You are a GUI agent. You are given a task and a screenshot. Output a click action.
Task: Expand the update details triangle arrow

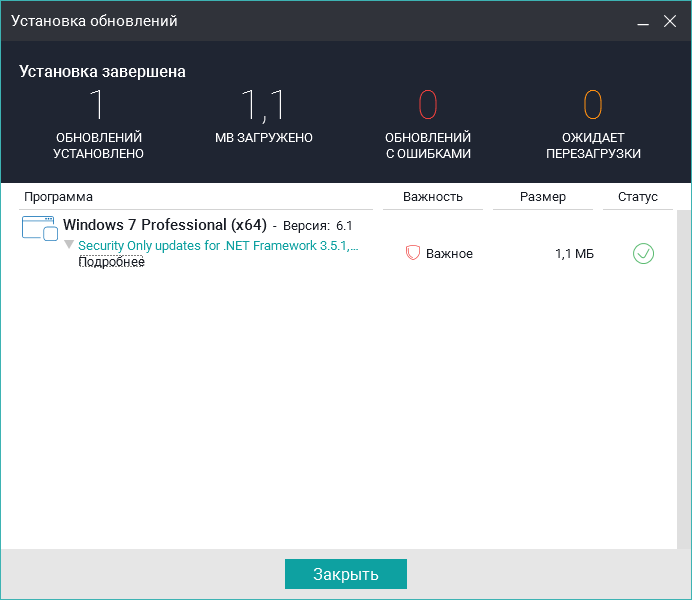[x=69, y=245]
